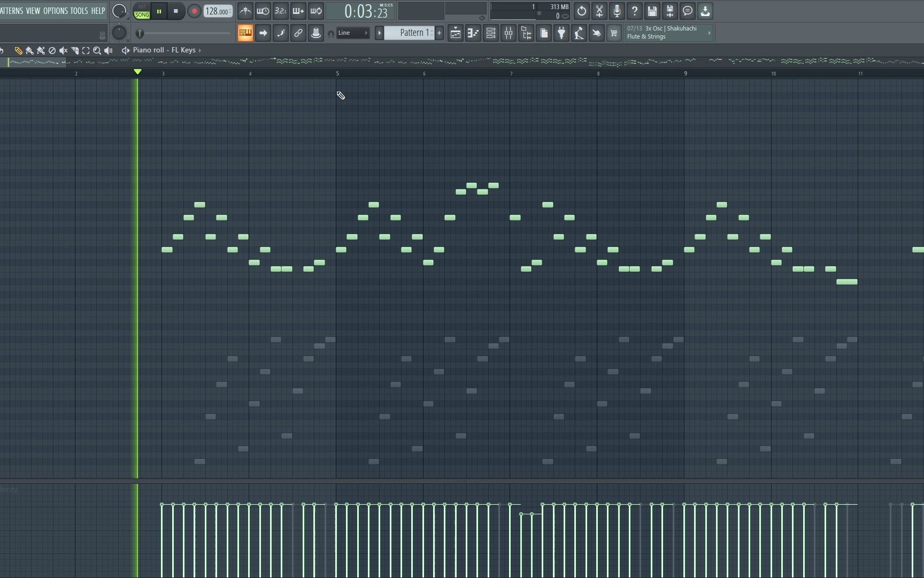Toggle overdub blend recording
The height and width of the screenshot is (578, 924).
[x=298, y=11]
